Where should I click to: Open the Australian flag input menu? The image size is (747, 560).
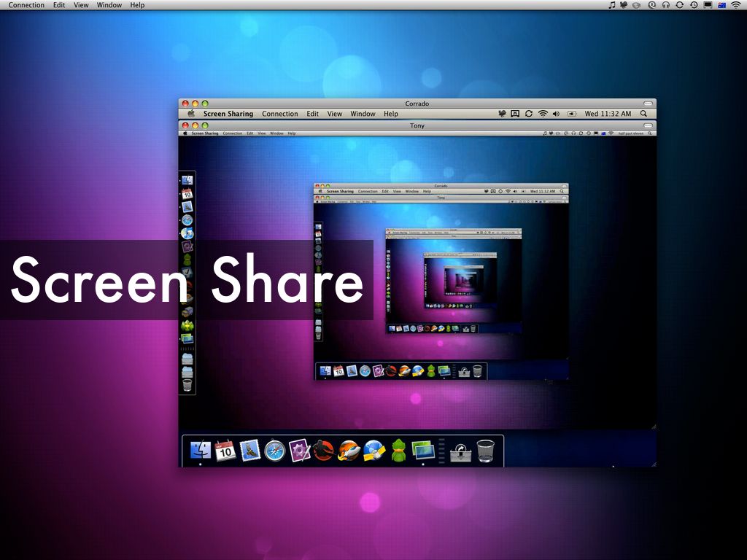coord(721,5)
